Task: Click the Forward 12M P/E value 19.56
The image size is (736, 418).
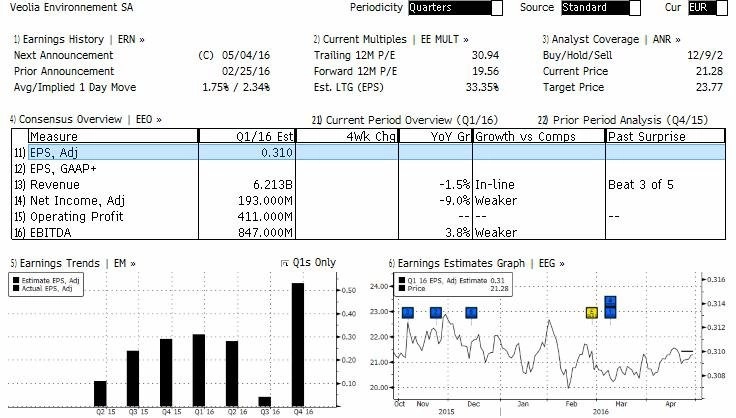Action: (485, 71)
